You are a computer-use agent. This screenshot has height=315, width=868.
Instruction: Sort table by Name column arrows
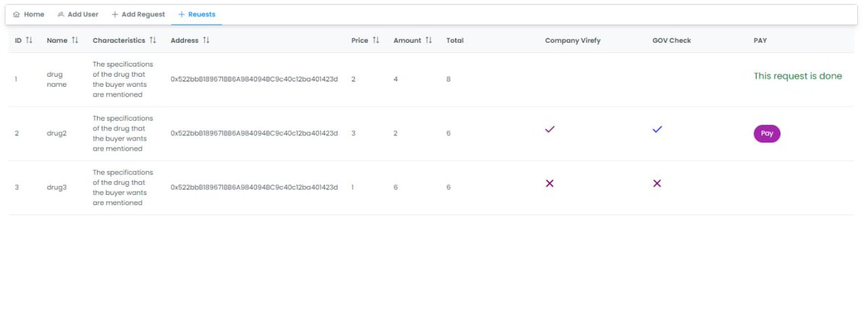[75, 41]
